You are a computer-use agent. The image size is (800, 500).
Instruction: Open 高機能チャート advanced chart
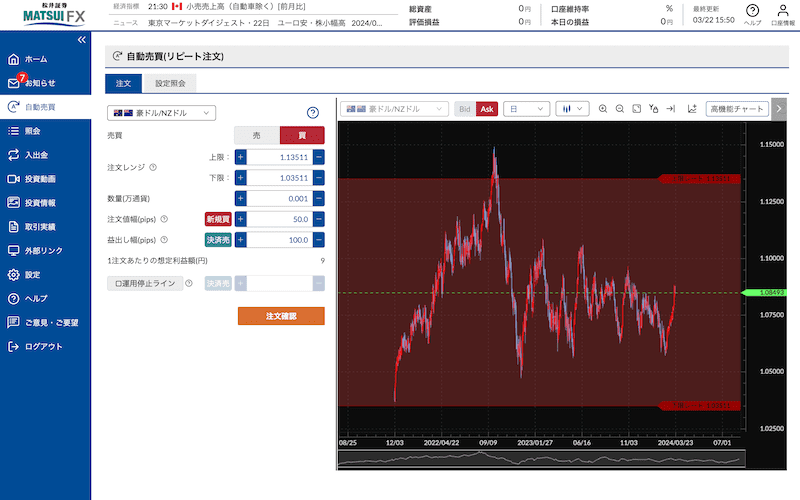(x=737, y=109)
